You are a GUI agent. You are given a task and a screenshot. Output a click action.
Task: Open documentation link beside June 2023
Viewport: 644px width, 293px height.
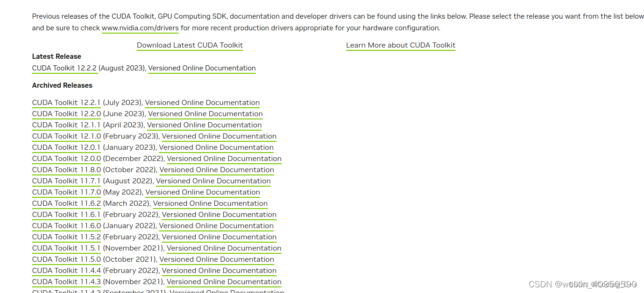pos(205,114)
